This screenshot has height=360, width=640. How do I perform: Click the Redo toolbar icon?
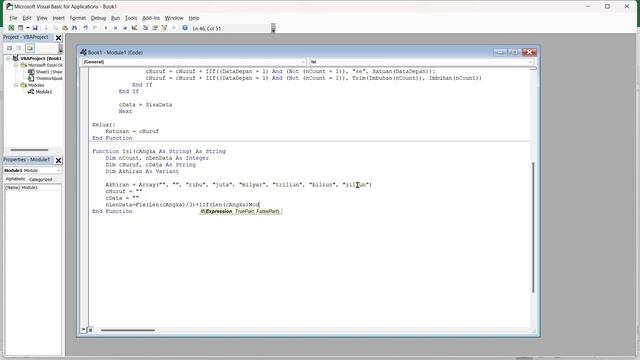coord(95,28)
